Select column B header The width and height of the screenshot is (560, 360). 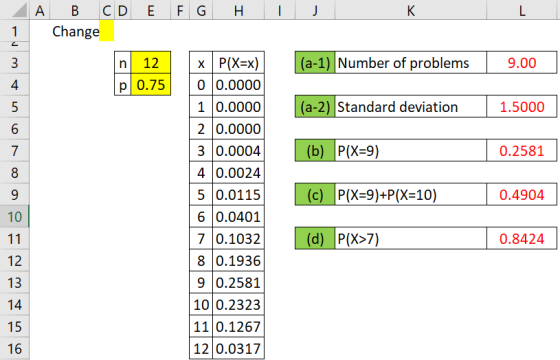[x=75, y=11]
